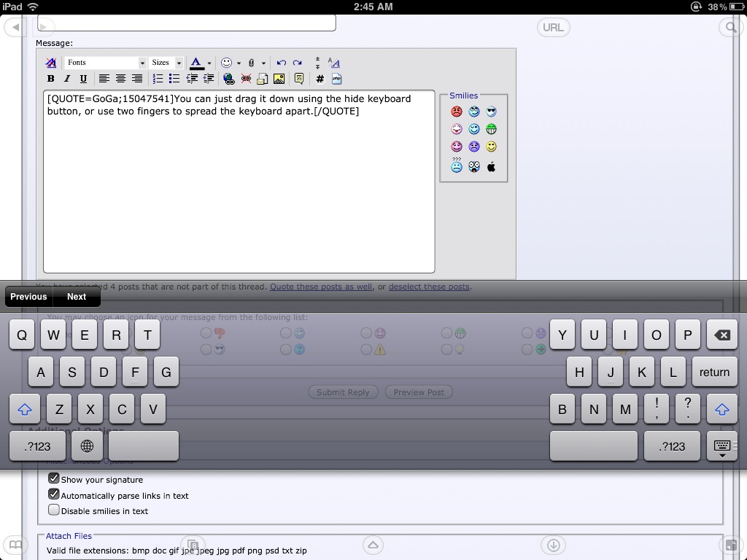Click the toolbar insert smilie face icon
This screenshot has height=560, width=747.
pyautogui.click(x=226, y=63)
